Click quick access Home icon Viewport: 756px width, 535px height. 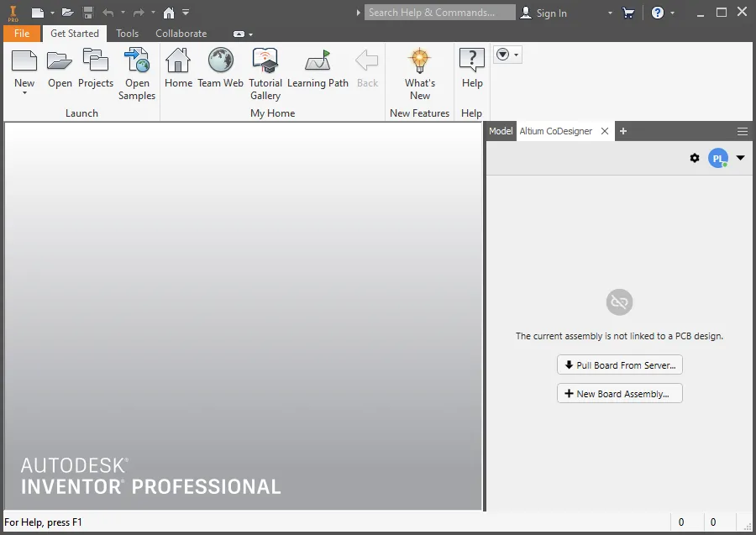tap(169, 13)
